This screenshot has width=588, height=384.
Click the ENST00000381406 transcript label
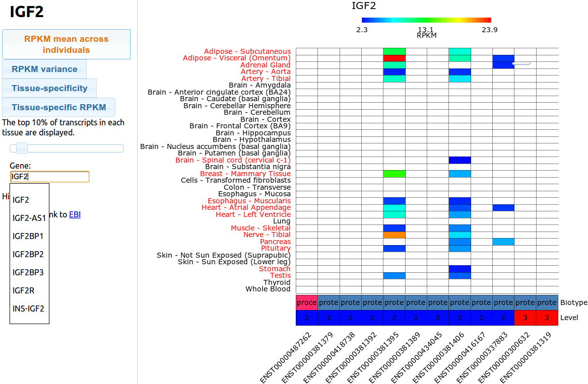pyautogui.click(x=439, y=357)
